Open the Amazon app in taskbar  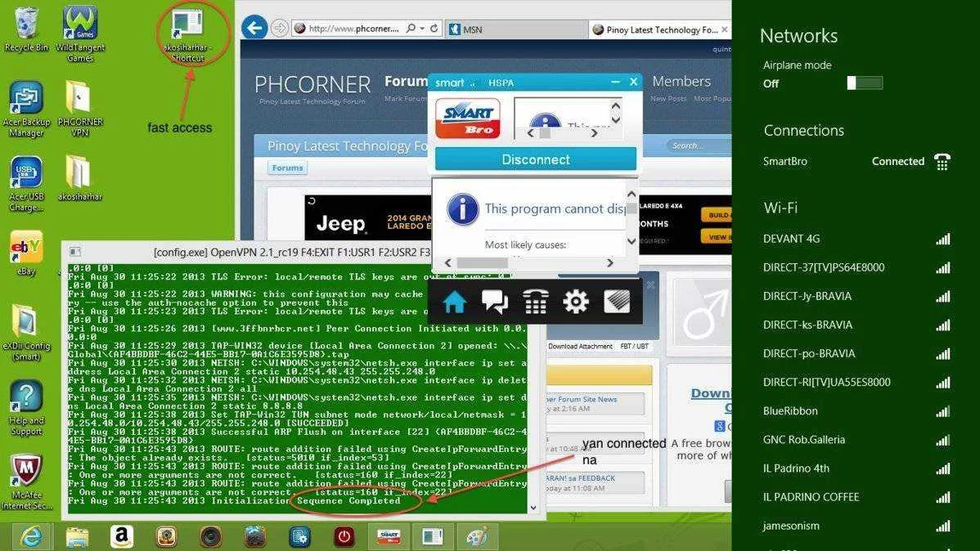click(121, 536)
